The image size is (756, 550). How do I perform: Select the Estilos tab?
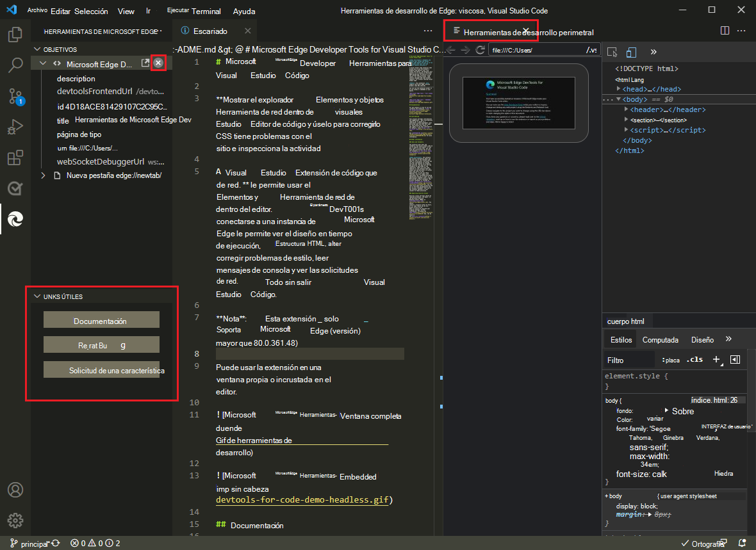click(621, 340)
